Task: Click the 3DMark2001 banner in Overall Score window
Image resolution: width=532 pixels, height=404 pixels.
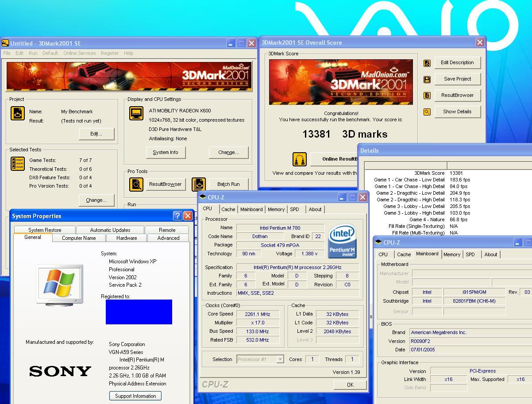Action: click(x=341, y=82)
